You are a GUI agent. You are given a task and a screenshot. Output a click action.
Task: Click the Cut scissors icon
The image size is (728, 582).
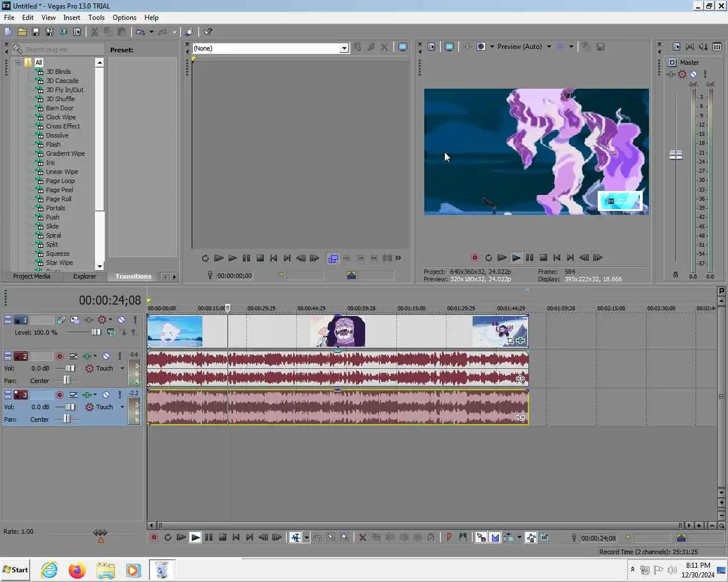pyautogui.click(x=94, y=32)
